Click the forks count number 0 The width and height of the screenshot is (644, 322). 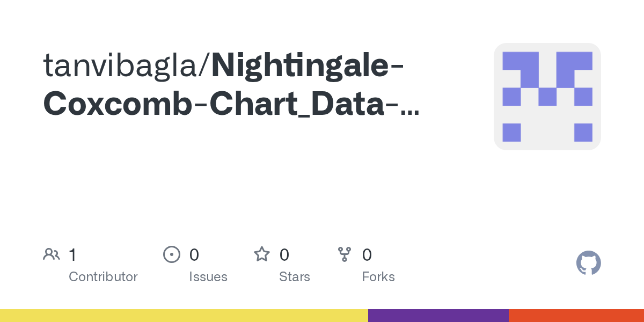pos(367,254)
